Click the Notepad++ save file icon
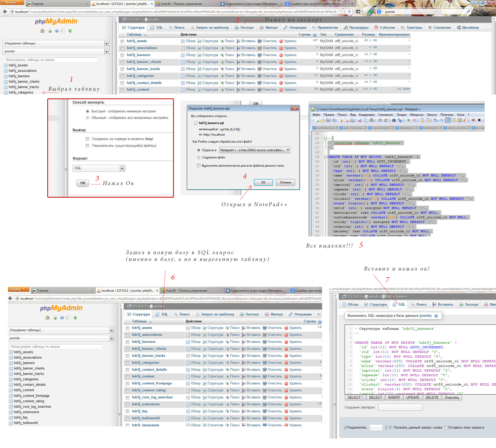 pos(328,120)
